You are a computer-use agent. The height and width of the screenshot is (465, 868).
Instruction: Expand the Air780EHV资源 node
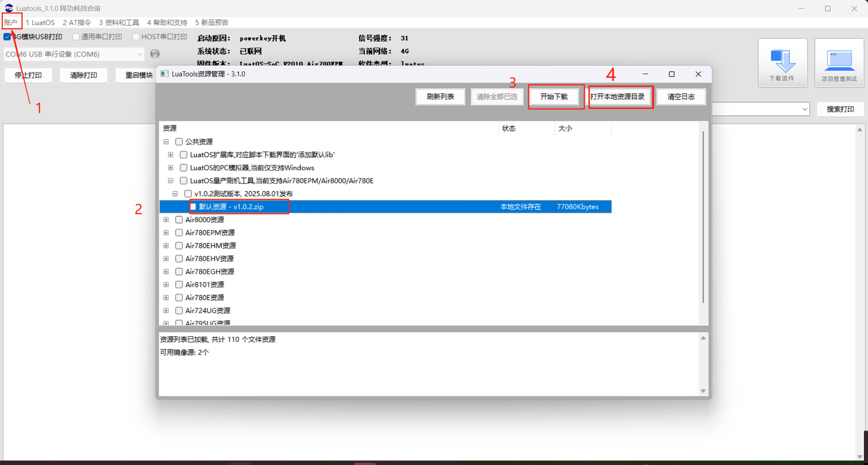point(166,258)
